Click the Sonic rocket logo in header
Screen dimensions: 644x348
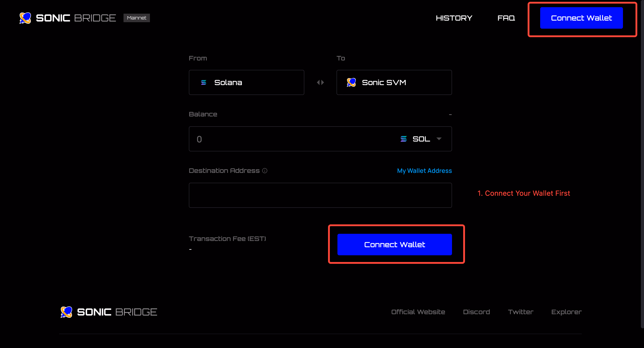click(25, 18)
